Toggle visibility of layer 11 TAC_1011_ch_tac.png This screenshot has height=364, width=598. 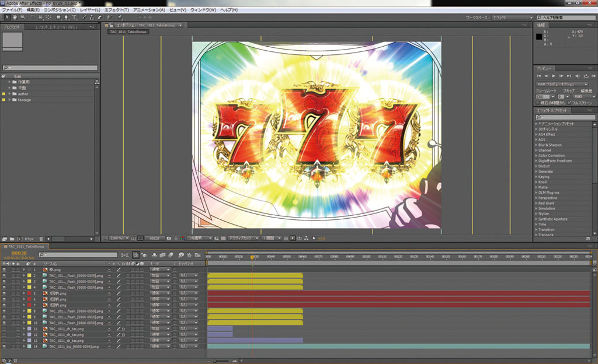4,328
